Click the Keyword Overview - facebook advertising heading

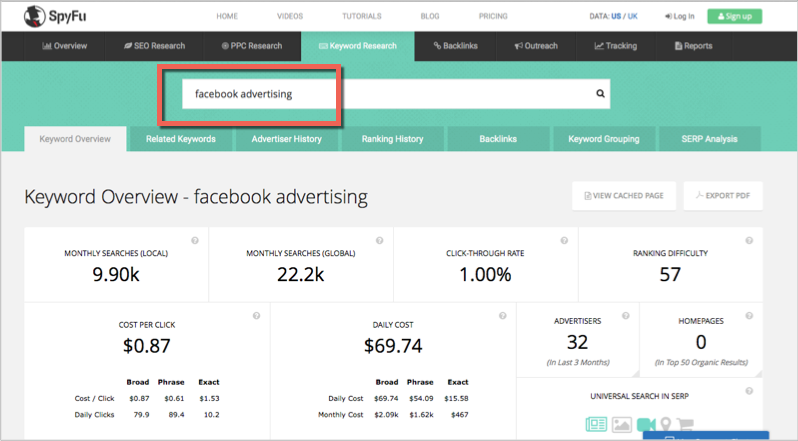(196, 197)
